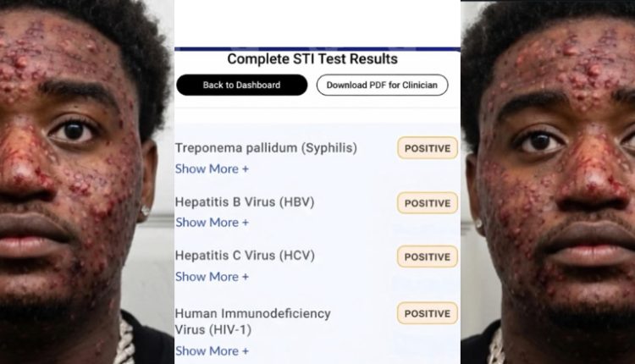Viewport: 635px width, 364px height.
Task: Click the Back to Dashboard button
Action: (x=241, y=85)
